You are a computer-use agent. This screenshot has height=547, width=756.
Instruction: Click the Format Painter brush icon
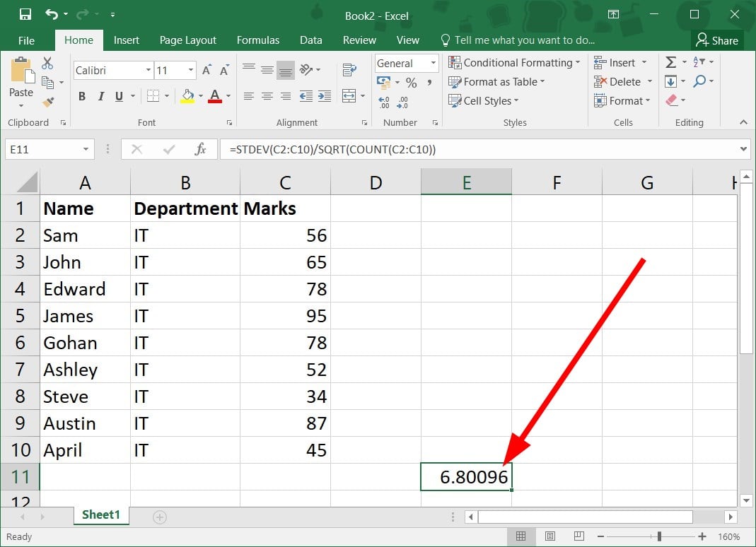tap(47, 102)
